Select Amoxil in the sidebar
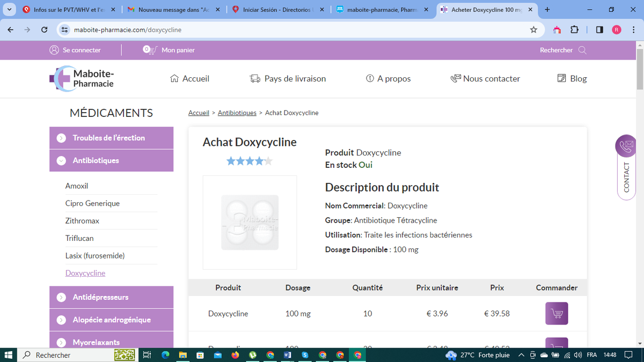The width and height of the screenshot is (644, 362). [x=77, y=186]
